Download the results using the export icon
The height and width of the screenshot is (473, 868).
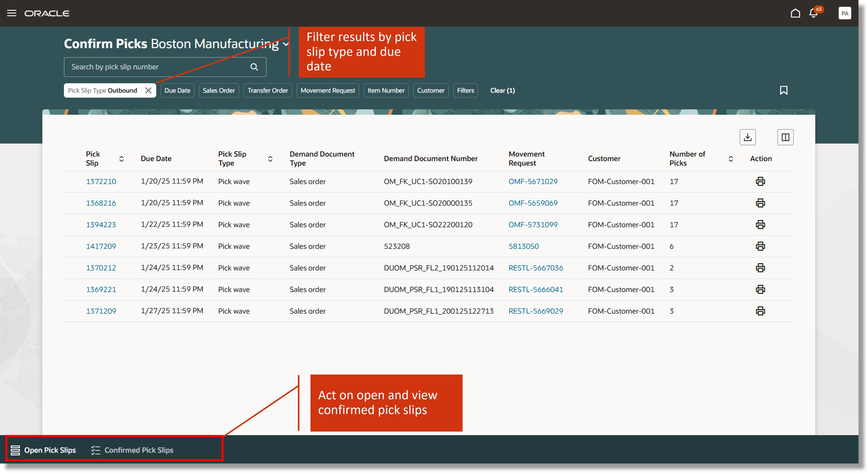(x=748, y=137)
